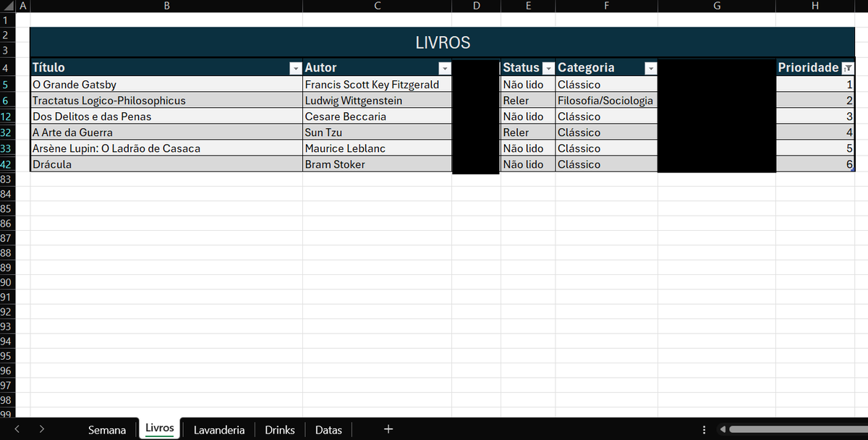Switch to the Semana sheet tab
Screen dimensions: 868x440
tap(107, 430)
